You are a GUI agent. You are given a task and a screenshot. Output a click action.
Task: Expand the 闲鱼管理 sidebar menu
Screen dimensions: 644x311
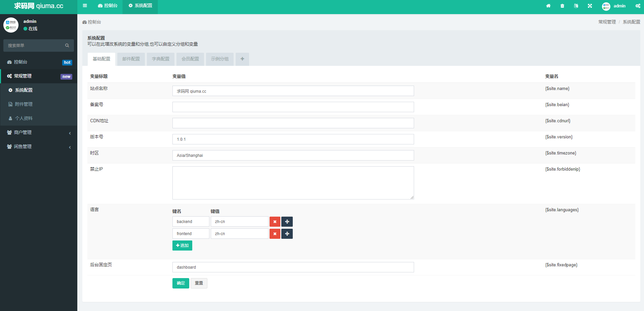pos(39,147)
